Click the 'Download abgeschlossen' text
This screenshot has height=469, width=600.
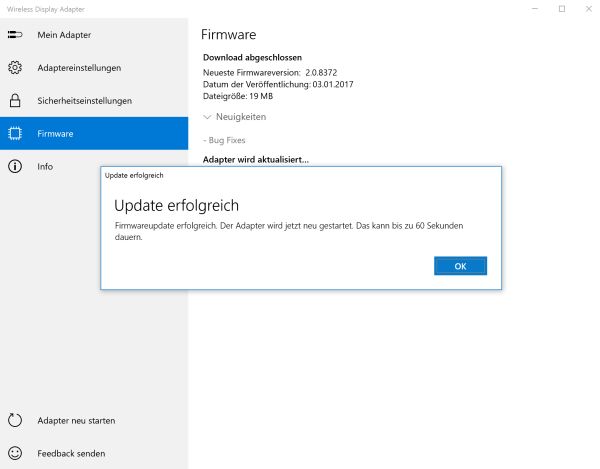pos(252,57)
